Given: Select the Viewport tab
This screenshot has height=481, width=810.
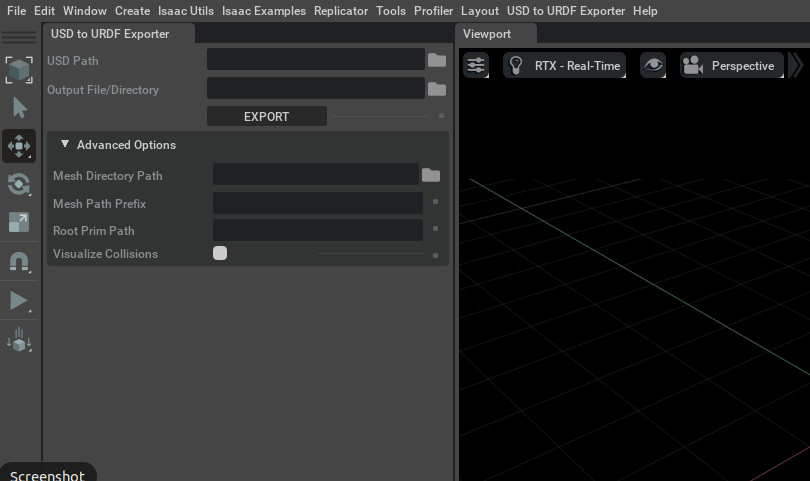Looking at the screenshot, I should pyautogui.click(x=495, y=34).
